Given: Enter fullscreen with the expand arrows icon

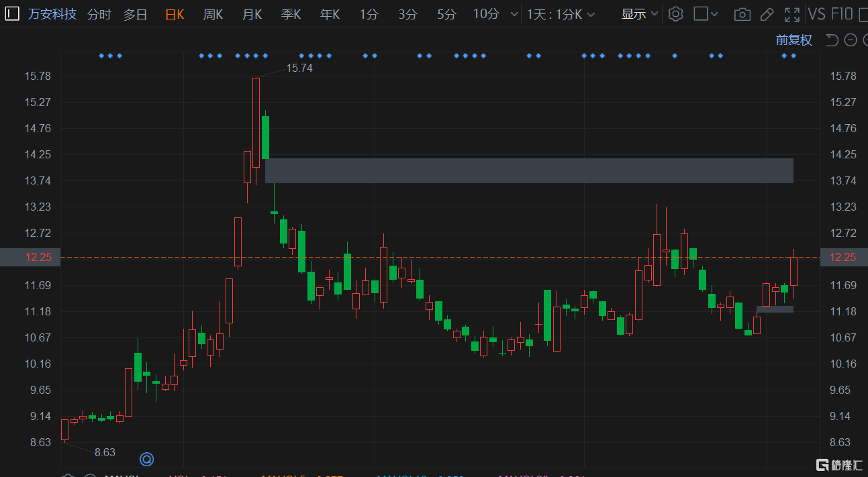Looking at the screenshot, I should (792, 14).
